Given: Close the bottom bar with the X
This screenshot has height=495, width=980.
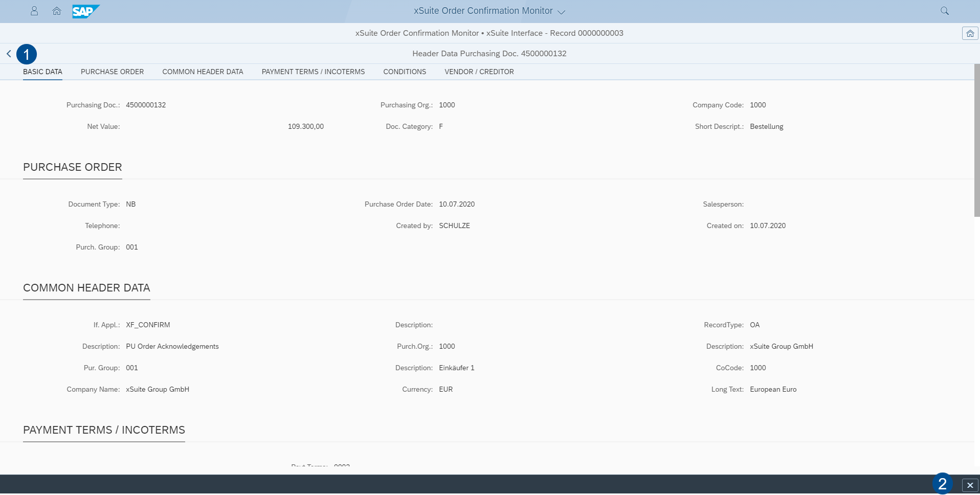Looking at the screenshot, I should 970,485.
